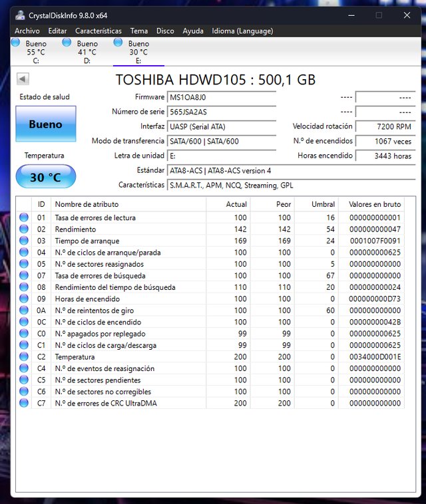The height and width of the screenshot is (504, 426).
Task: Click raw value 0001007F0091
Action: [375, 241]
